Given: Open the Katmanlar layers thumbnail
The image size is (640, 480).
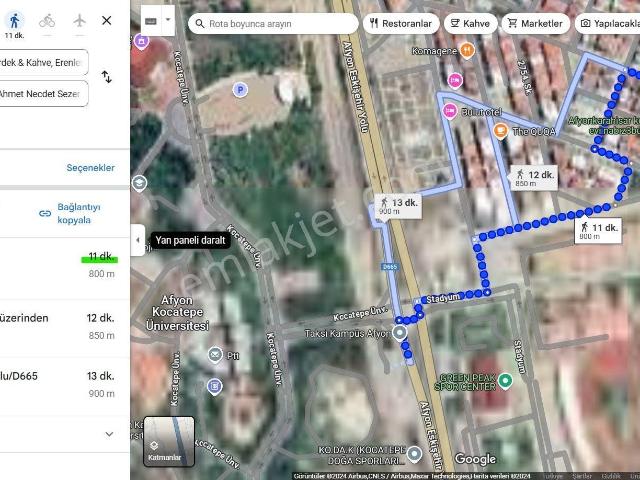Looking at the screenshot, I should tap(169, 441).
